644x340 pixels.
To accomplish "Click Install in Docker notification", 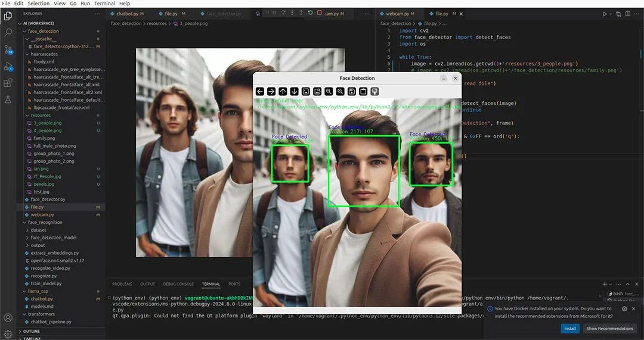I will [x=570, y=329].
